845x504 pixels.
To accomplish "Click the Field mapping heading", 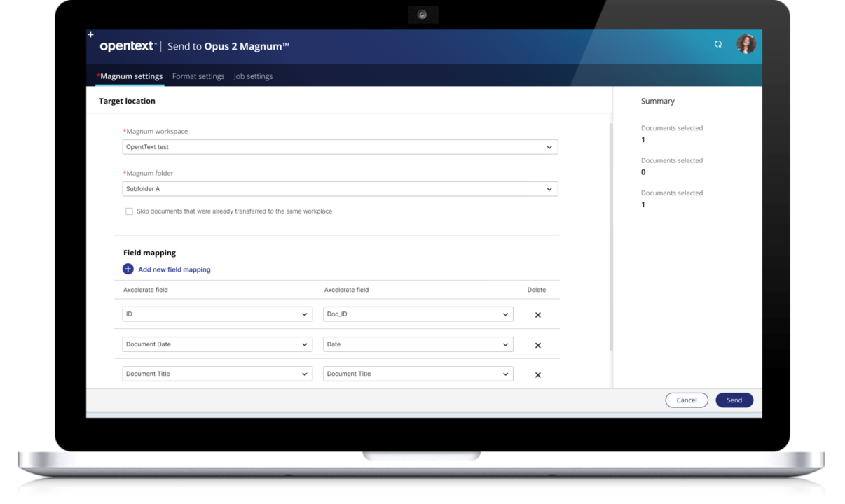I will point(149,253).
